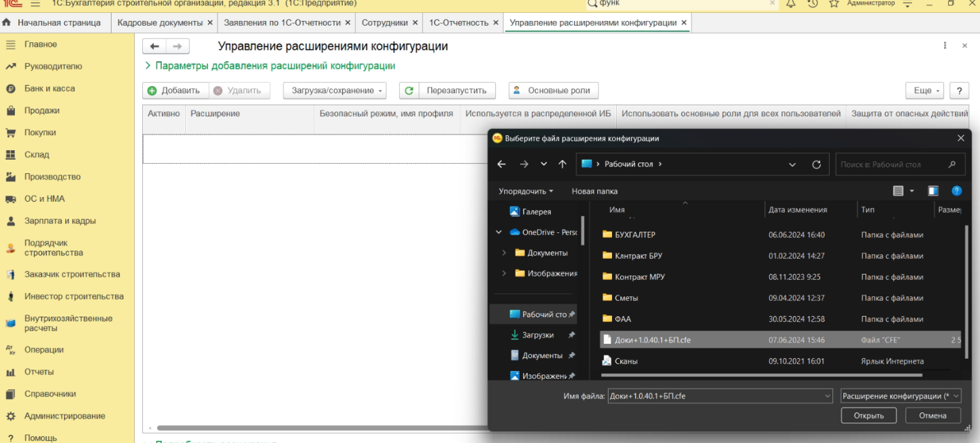Viewport: 980px width, 443px height.
Task: Go up one folder in file dialog
Action: [562, 164]
